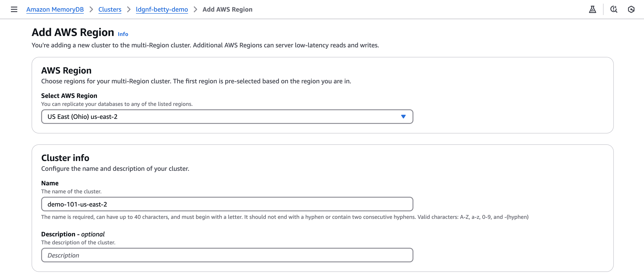Click chevron after Amazon MemoryDB breadcrumb
This screenshot has height=276, width=644.
pyautogui.click(x=91, y=9)
